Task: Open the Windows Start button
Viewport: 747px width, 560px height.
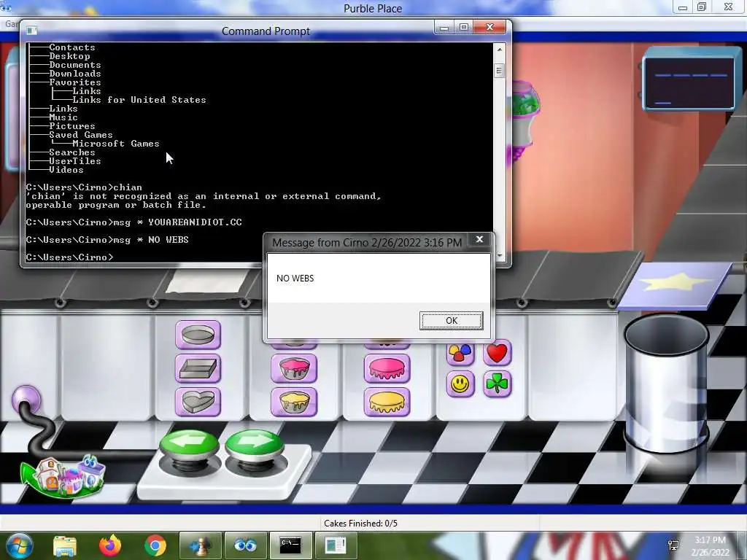Action: tap(20, 545)
